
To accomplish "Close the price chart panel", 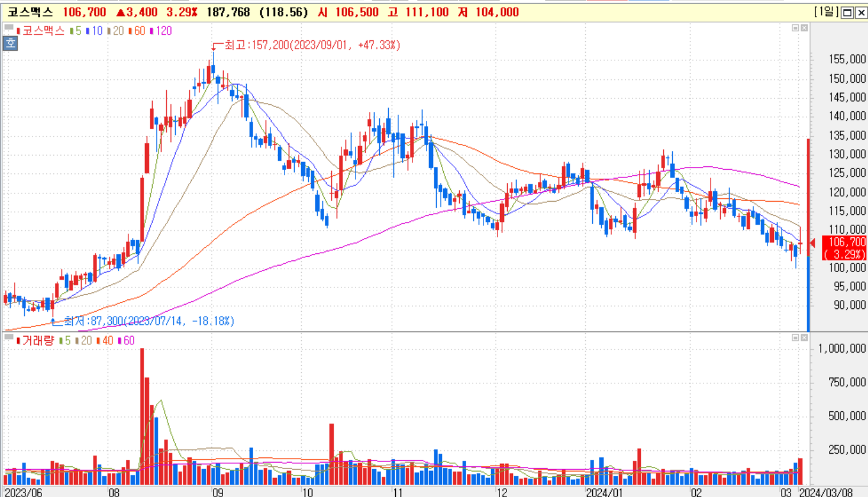I will coord(804,28).
